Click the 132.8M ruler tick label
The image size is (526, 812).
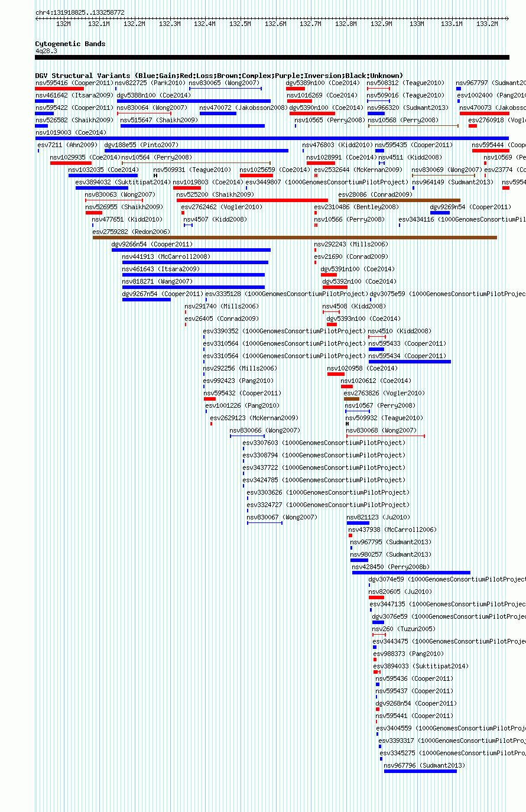(346, 24)
